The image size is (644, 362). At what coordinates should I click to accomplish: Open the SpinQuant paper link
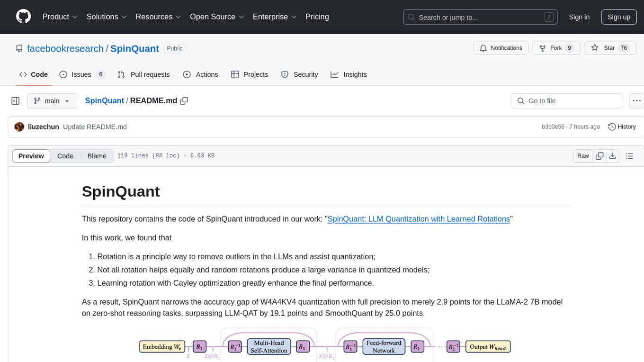(419, 219)
